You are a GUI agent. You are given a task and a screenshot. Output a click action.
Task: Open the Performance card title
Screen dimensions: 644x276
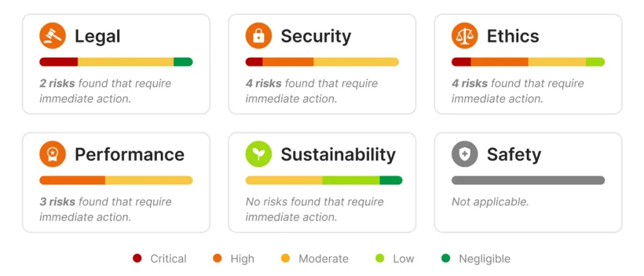tap(130, 155)
